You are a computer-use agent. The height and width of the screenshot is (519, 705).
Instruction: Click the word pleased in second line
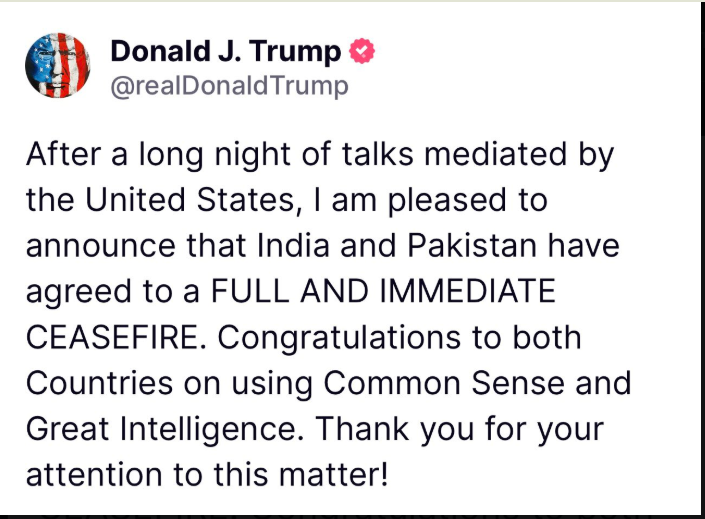point(447,201)
